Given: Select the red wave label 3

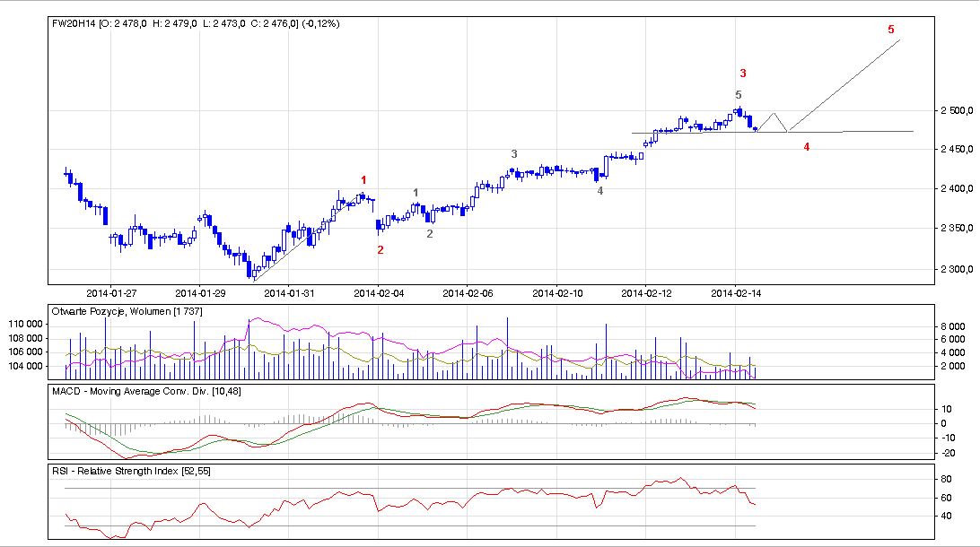Looking at the screenshot, I should pos(743,73).
